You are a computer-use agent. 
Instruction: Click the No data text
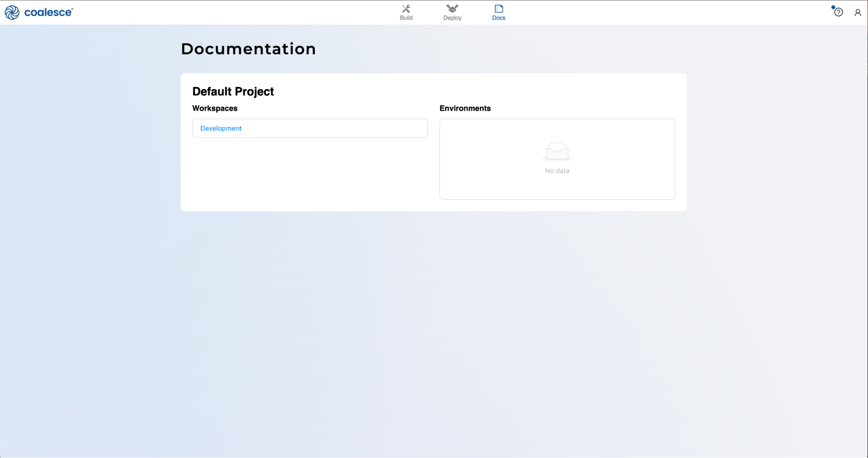pyautogui.click(x=557, y=171)
